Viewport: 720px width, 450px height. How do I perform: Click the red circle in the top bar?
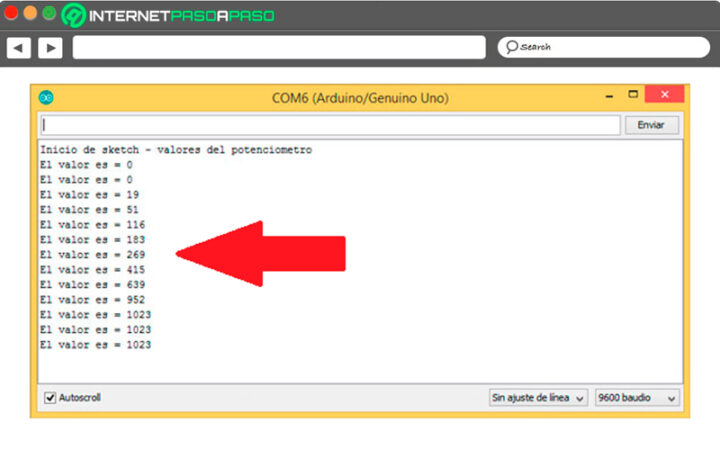click(x=12, y=14)
